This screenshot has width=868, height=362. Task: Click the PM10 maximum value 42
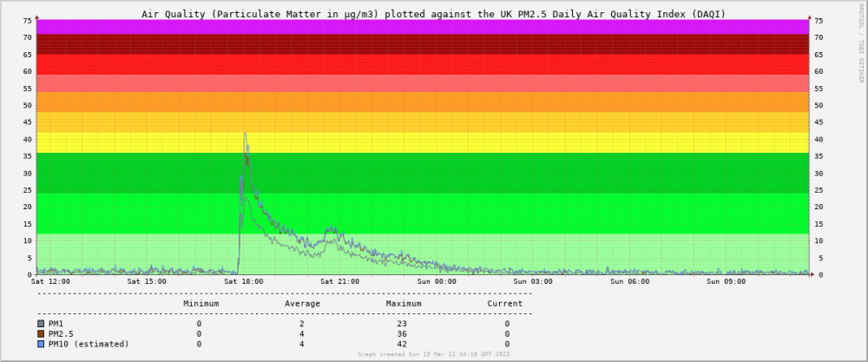[x=404, y=344]
